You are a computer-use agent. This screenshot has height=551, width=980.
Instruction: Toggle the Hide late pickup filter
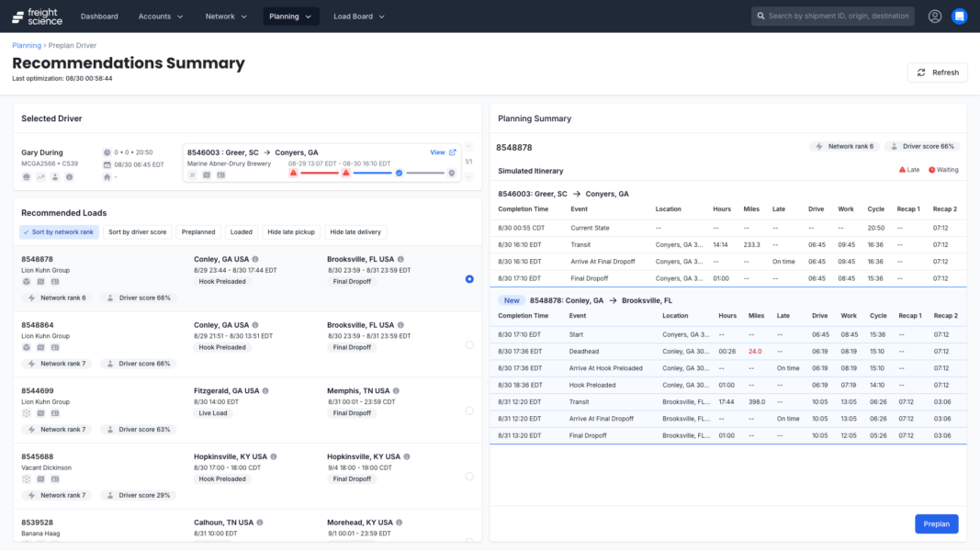click(291, 232)
